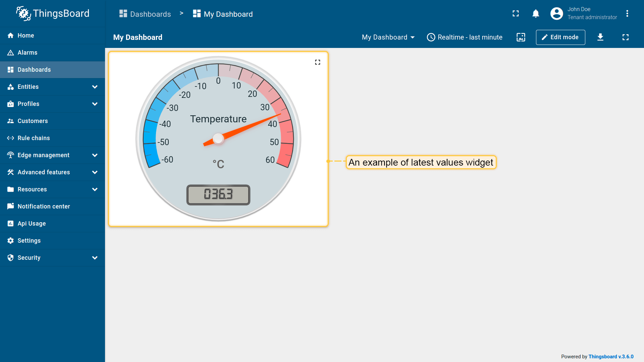Screen dimensions: 644x362
Task: Toggle fullscreen from top header icon
Action: tap(516, 14)
